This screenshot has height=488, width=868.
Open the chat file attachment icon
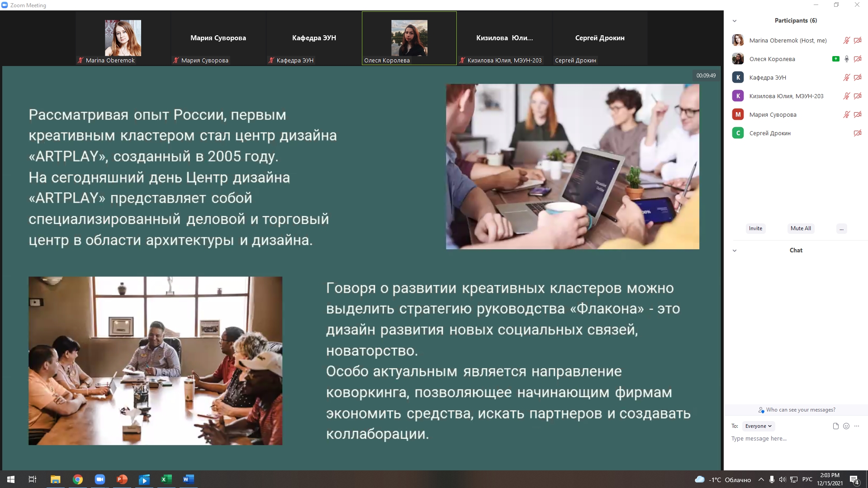(x=835, y=426)
